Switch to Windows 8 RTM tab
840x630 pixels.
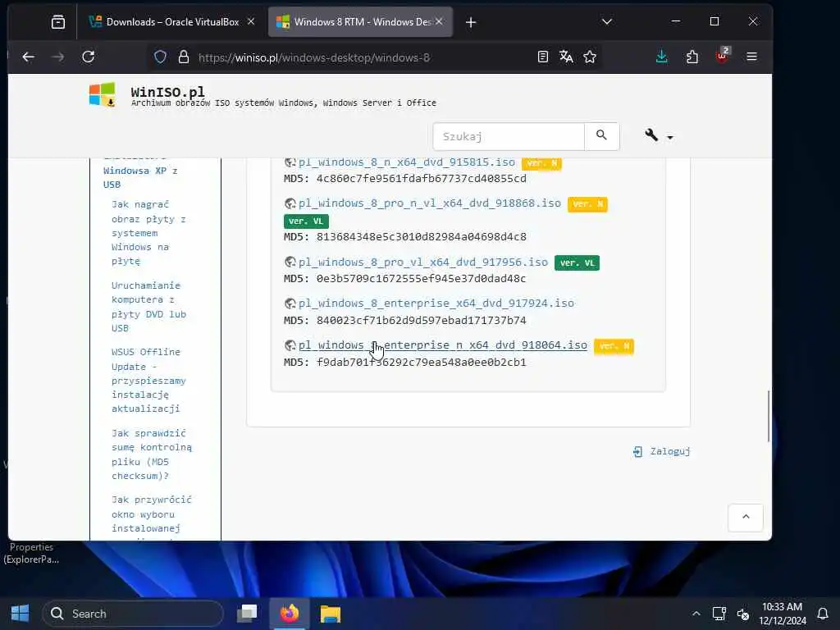tap(359, 22)
